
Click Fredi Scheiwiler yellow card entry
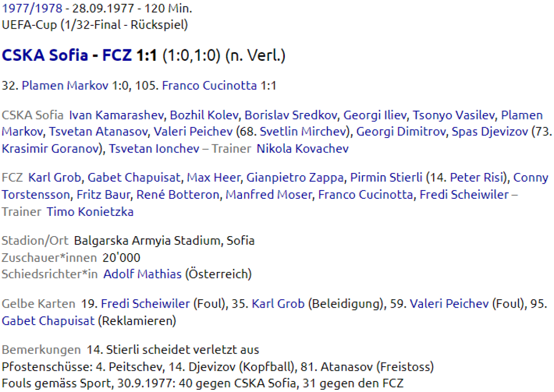click(x=145, y=304)
